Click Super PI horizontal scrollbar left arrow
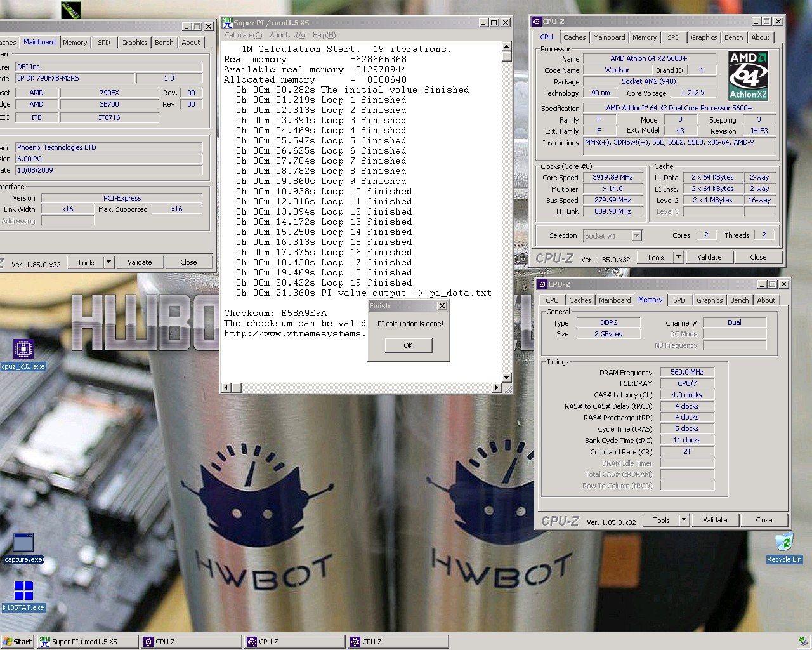 click(226, 387)
